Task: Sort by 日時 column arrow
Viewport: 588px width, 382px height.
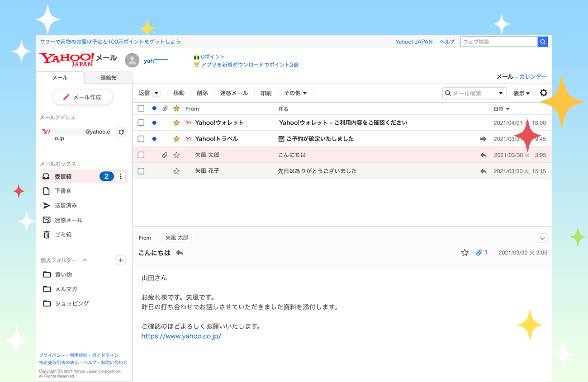Action: [x=507, y=109]
